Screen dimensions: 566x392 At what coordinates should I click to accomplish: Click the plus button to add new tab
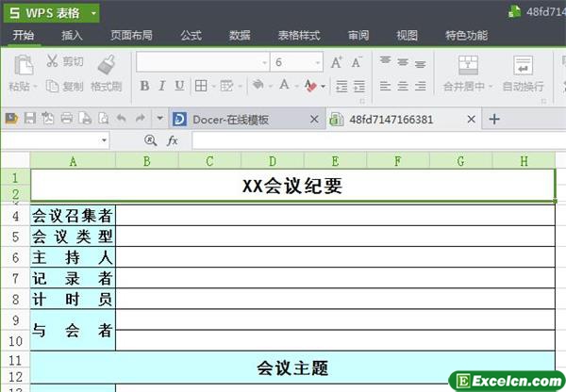point(493,120)
